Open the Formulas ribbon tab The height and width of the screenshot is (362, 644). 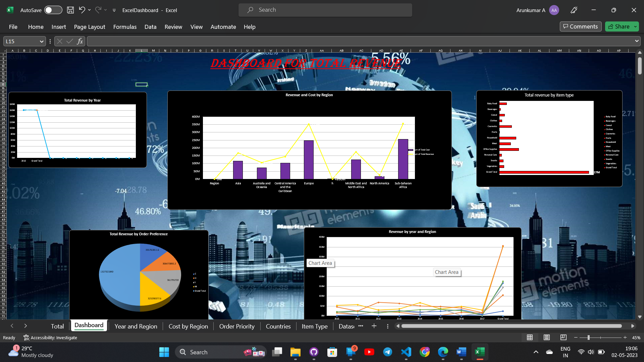pyautogui.click(x=125, y=27)
